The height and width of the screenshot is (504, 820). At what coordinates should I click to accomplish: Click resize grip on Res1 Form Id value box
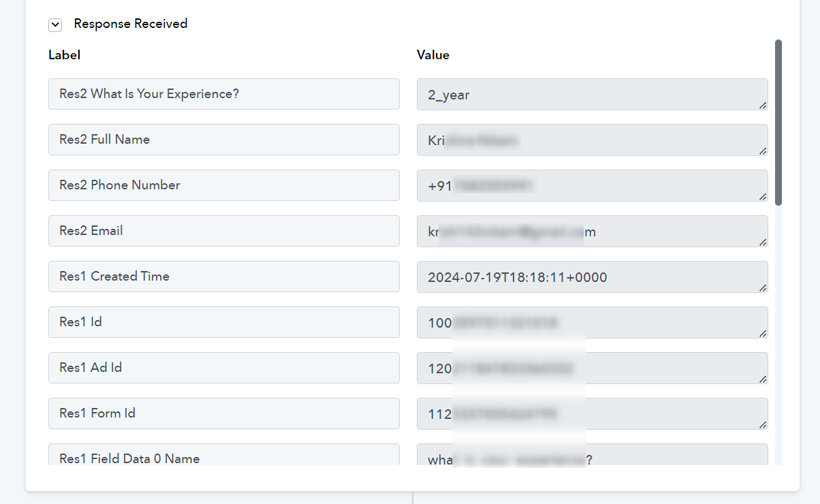763,424
